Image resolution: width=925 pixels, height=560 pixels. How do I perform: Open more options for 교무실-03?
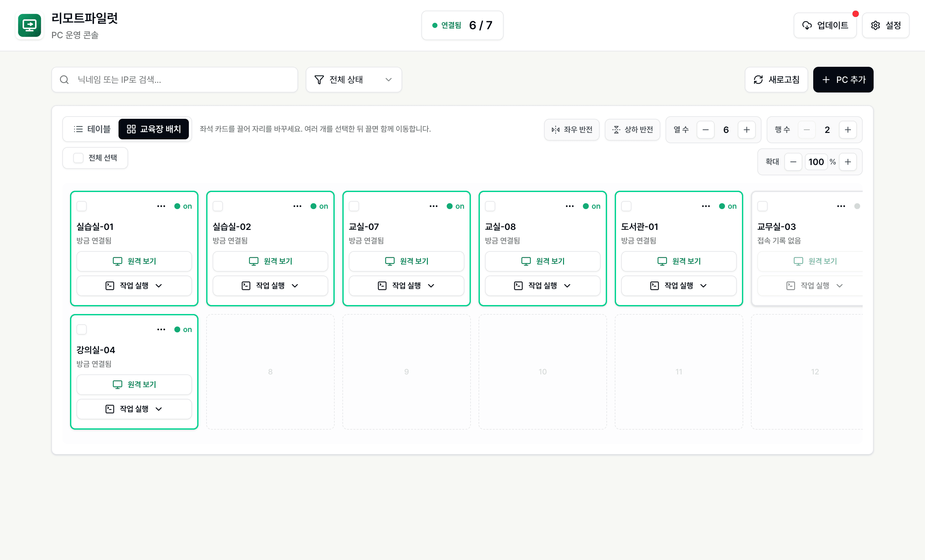841,206
